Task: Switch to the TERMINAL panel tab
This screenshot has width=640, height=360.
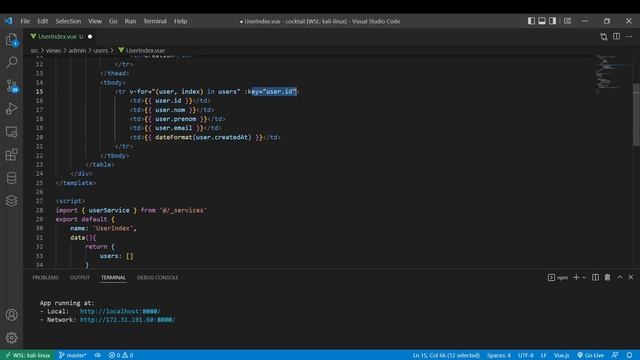Action: (x=113, y=278)
